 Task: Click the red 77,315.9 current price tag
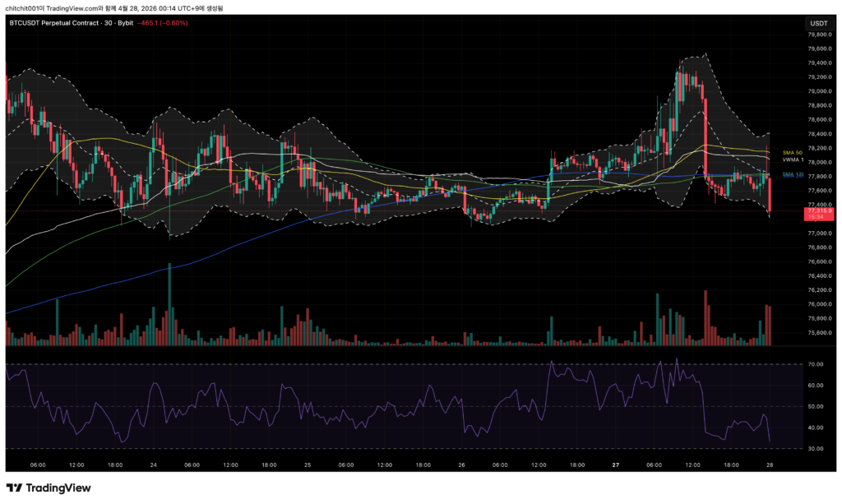818,213
